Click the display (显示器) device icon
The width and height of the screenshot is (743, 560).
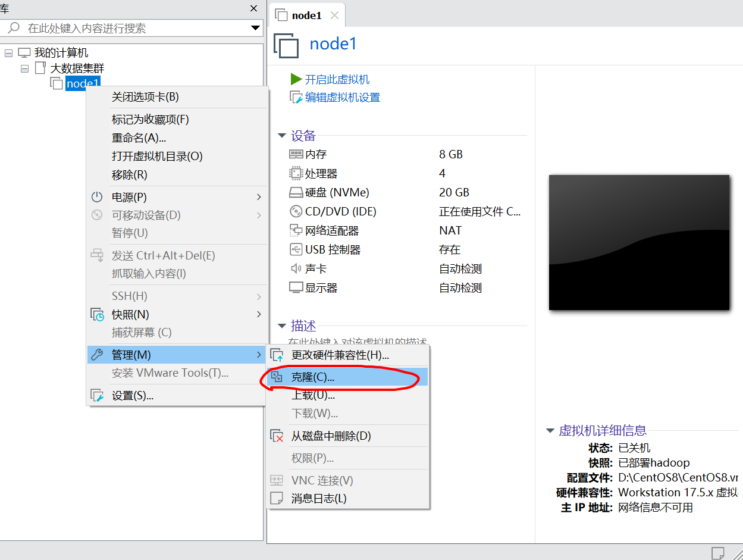(x=296, y=287)
